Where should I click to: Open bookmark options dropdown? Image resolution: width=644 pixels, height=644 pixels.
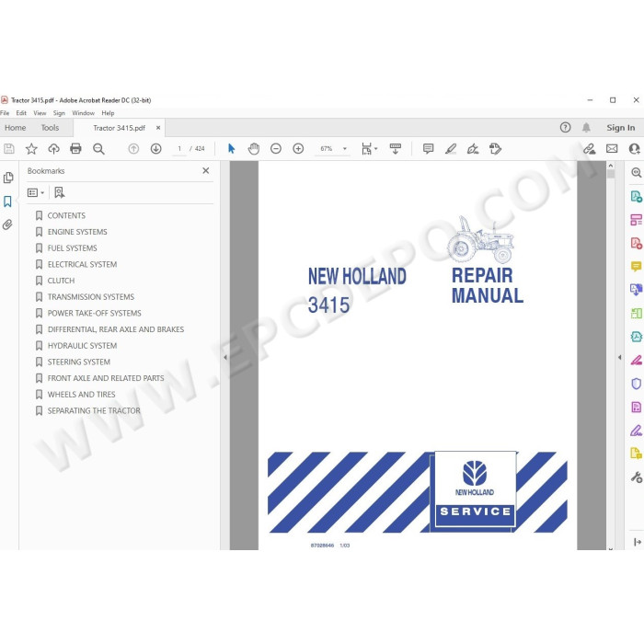click(x=36, y=192)
